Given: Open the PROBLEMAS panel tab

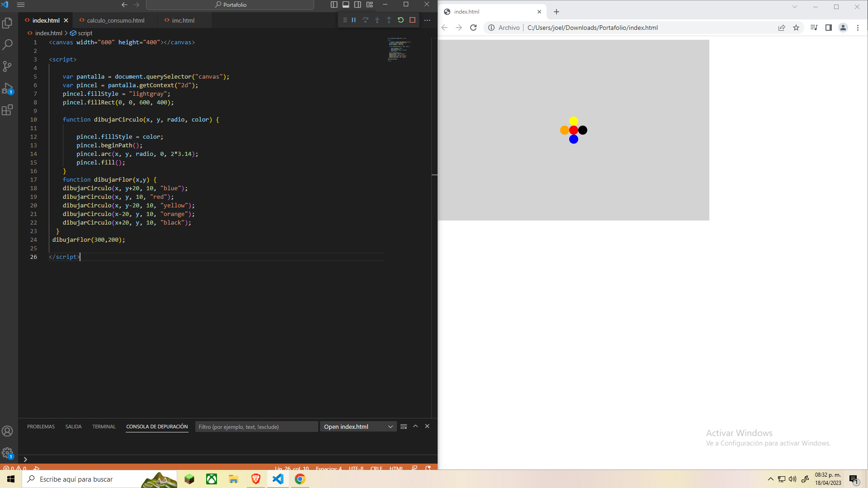Looking at the screenshot, I should tap(41, 427).
